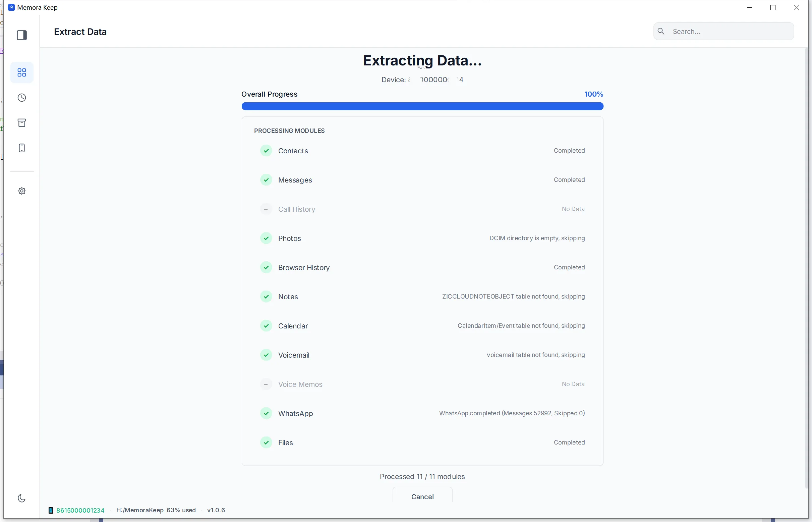
Task: Click the Browser History check icon
Action: [x=266, y=267]
